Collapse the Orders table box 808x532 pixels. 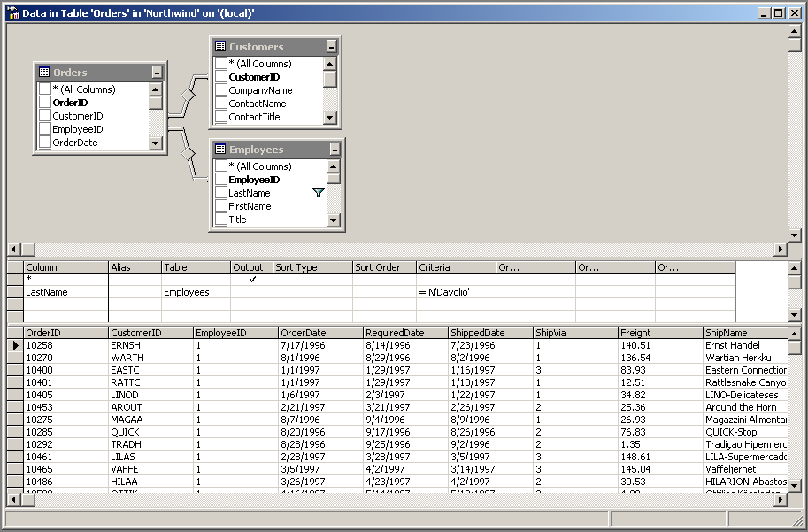[x=157, y=73]
